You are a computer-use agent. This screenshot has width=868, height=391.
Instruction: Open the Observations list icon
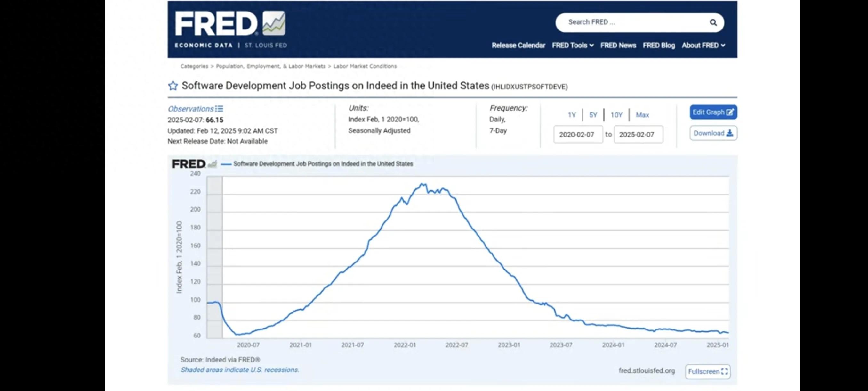[x=219, y=109]
